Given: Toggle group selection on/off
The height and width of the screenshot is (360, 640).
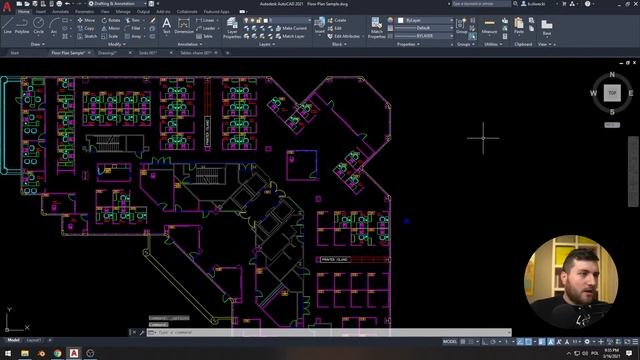Looking at the screenshot, I should pos(472,36).
